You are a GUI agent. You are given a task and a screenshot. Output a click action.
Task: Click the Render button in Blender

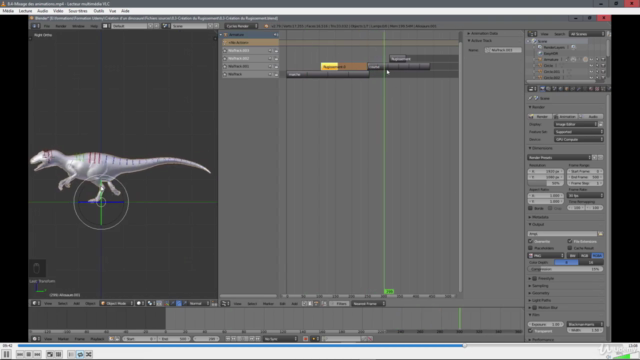[x=540, y=116]
